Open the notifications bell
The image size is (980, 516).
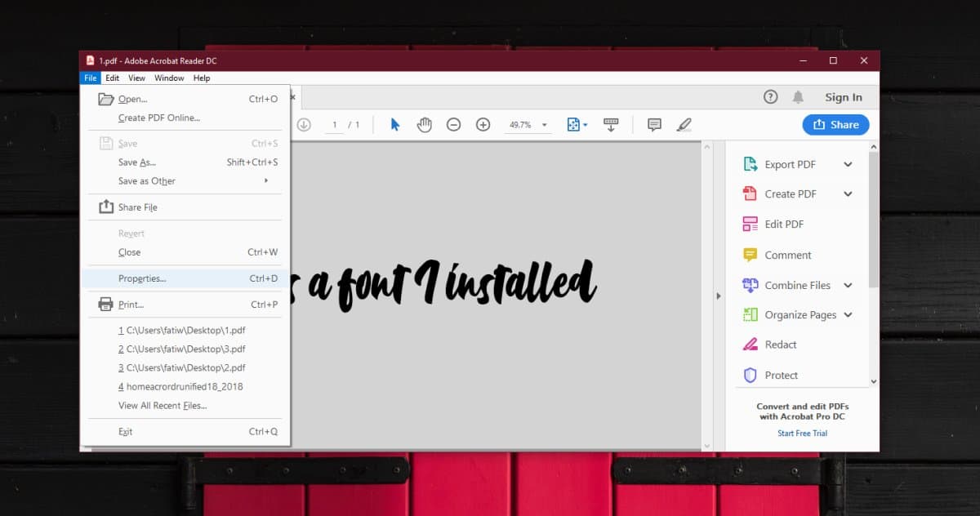coord(798,96)
